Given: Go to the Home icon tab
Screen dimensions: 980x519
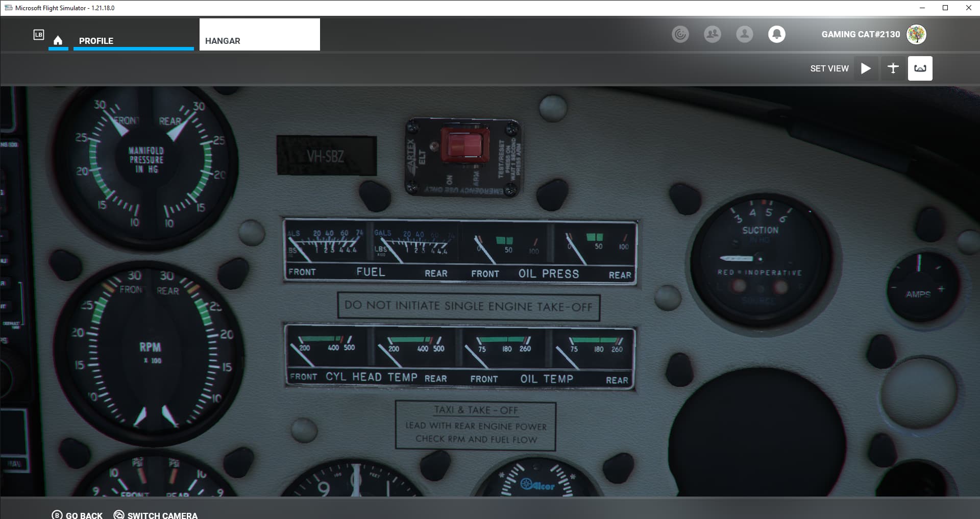Looking at the screenshot, I should (58, 40).
